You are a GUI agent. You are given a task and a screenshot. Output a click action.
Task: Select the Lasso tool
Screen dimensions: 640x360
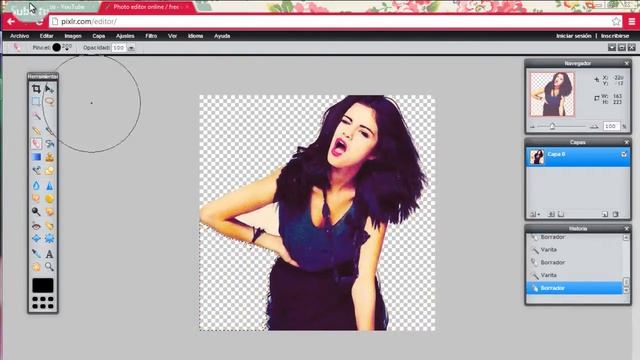point(49,101)
